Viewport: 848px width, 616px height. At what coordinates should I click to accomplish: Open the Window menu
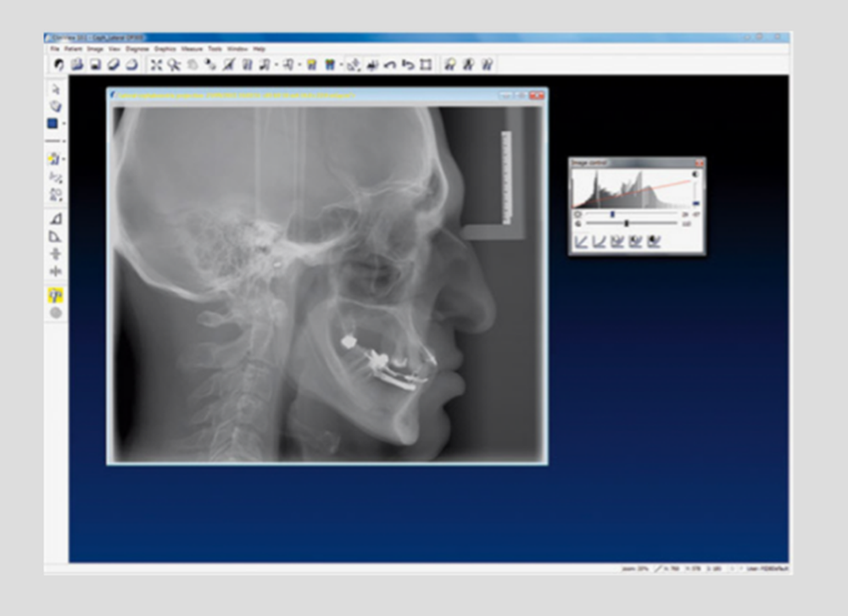click(x=237, y=49)
